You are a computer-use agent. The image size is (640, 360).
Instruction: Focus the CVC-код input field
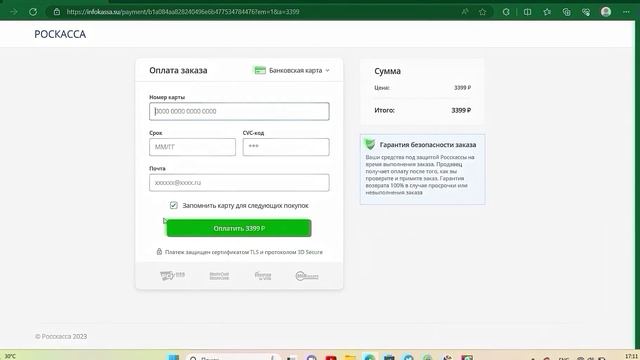tap(286, 147)
